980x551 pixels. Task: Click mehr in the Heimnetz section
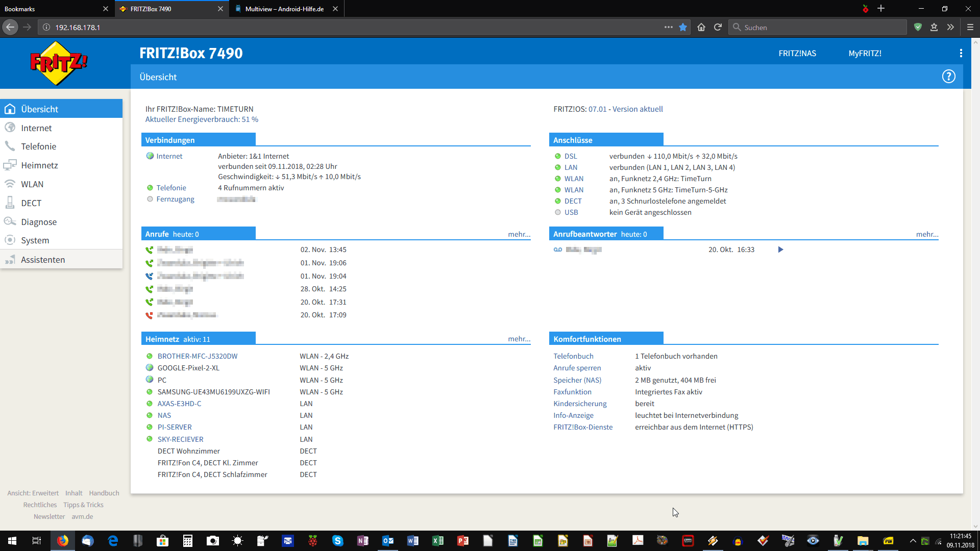click(519, 339)
